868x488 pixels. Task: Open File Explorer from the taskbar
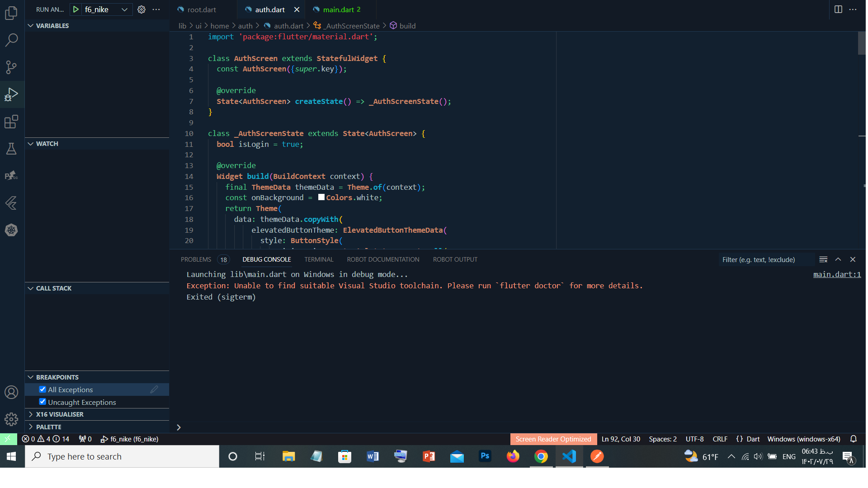point(288,456)
